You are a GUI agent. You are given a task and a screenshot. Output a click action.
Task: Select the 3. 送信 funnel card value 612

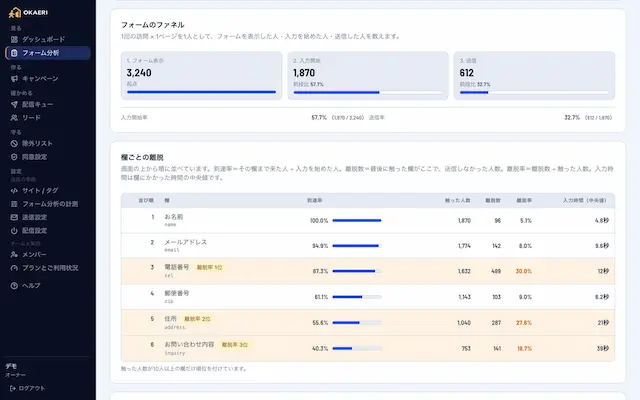[x=467, y=73]
